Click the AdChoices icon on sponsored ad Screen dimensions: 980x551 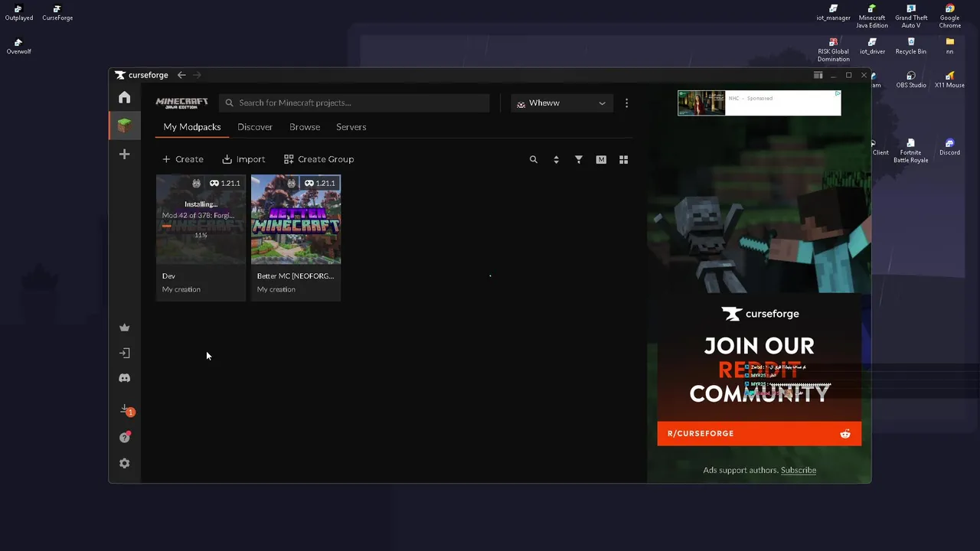(x=838, y=93)
